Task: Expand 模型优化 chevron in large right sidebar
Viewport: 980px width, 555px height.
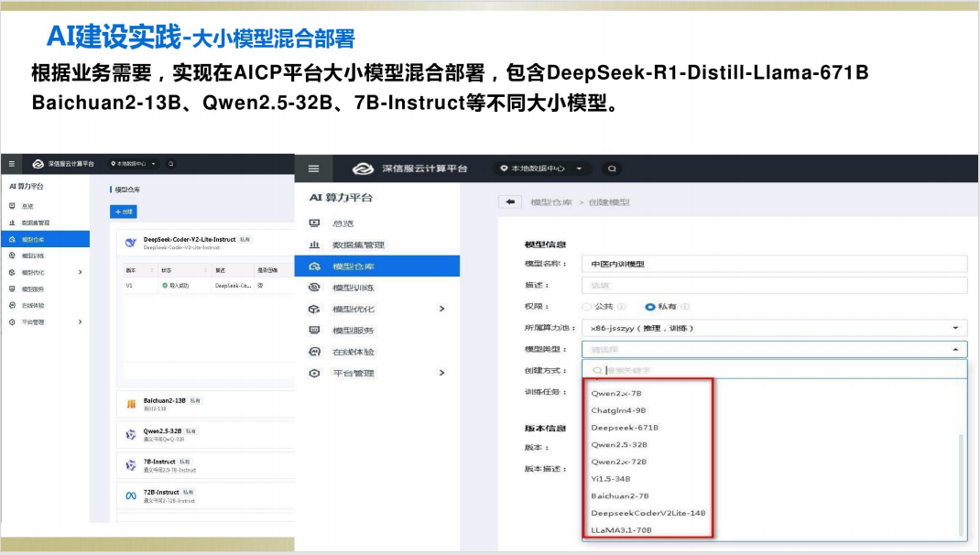Action: 441,309
